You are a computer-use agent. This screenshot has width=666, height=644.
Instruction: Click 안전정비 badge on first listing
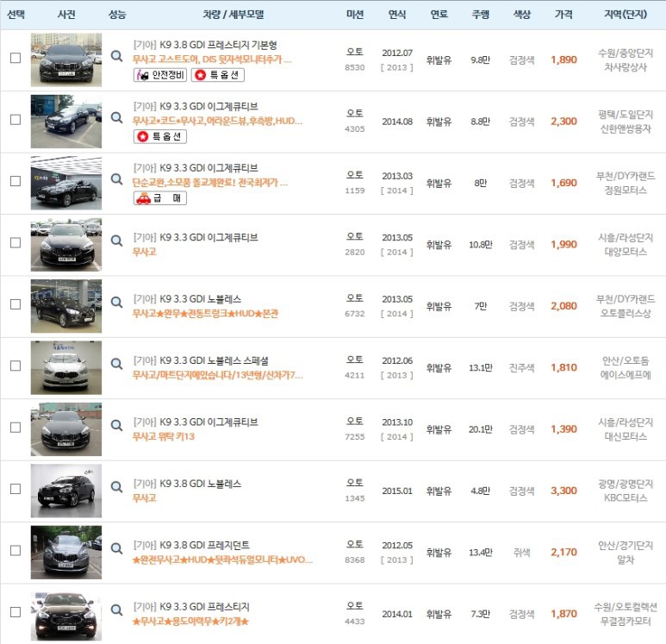click(x=160, y=75)
